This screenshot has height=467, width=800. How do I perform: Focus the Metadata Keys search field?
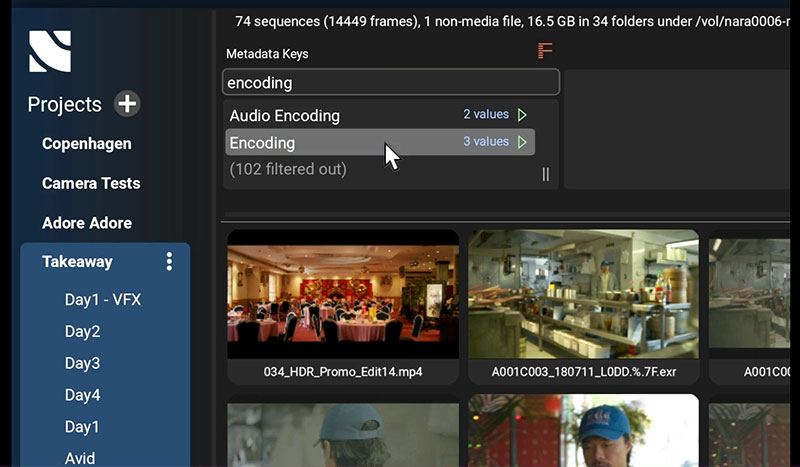tap(391, 82)
